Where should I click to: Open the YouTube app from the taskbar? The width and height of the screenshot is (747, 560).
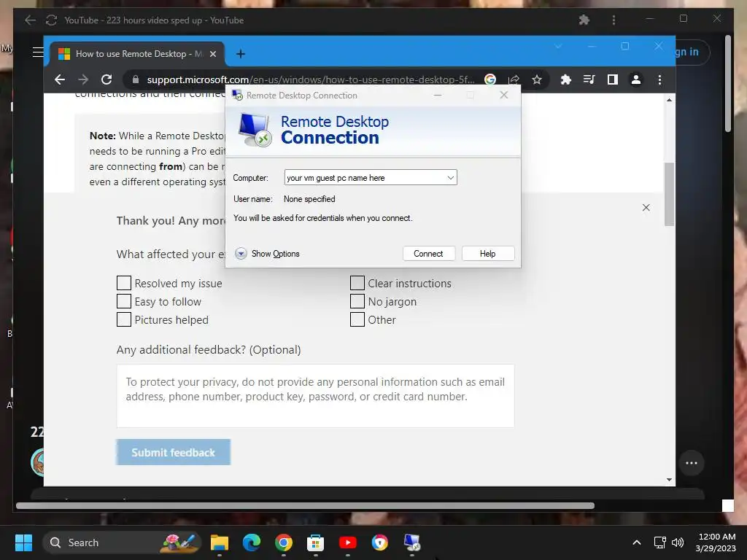(348, 542)
